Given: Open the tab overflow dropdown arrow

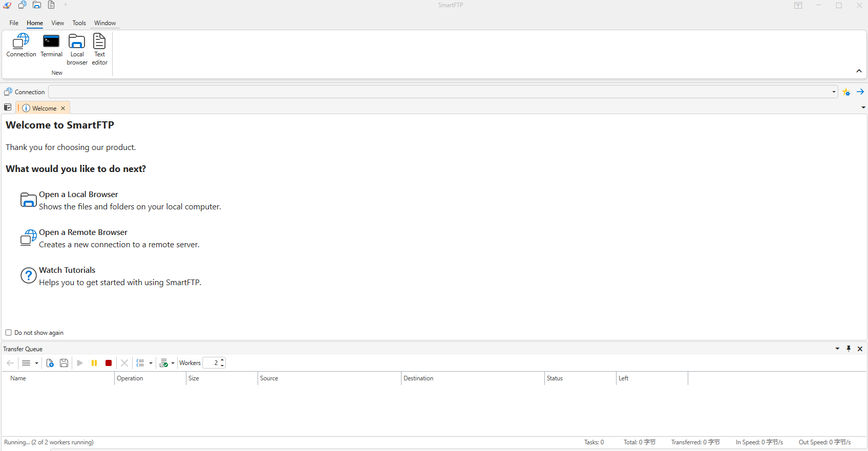Looking at the screenshot, I should (x=863, y=108).
